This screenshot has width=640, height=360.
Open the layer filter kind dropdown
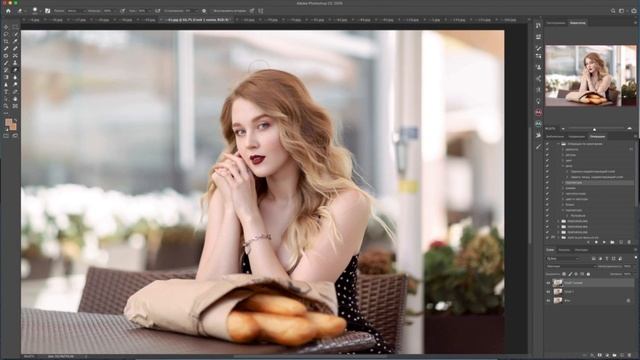(x=563, y=258)
